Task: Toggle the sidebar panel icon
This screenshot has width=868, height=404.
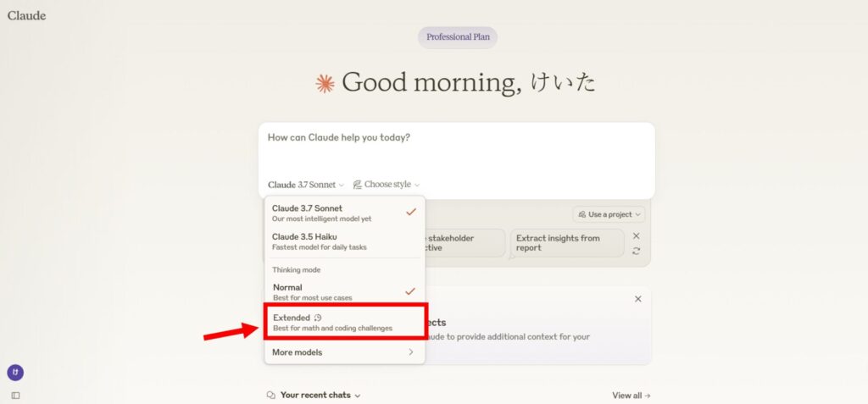Action: pos(15,396)
